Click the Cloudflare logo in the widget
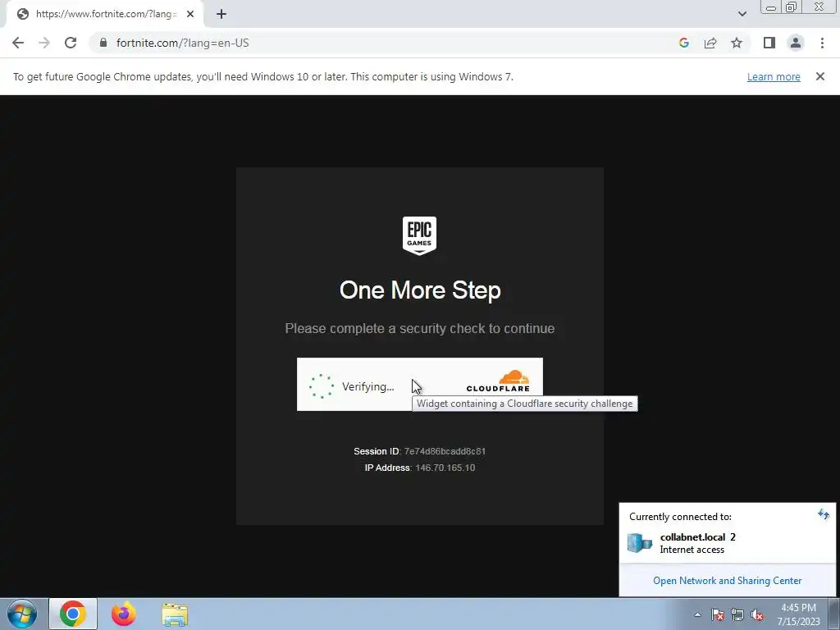 click(498, 381)
